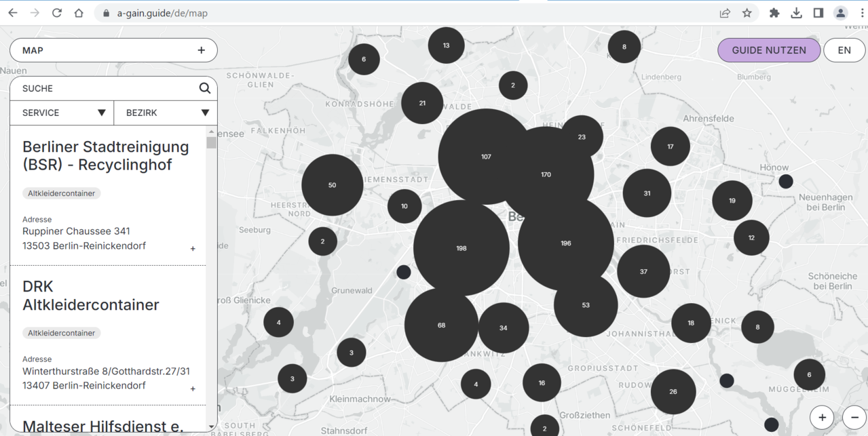Image resolution: width=868 pixels, height=436 pixels.
Task: Select the map cluster with 21 locations
Action: click(422, 103)
